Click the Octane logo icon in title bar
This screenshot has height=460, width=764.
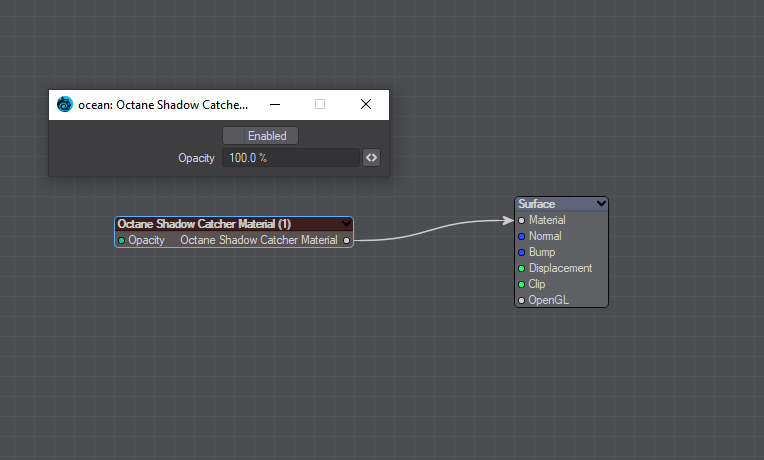pos(64,104)
